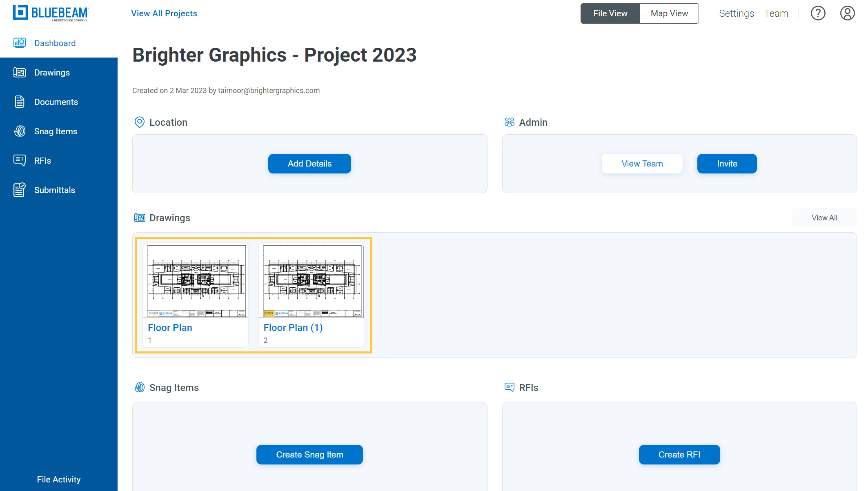Click the Create RFI button
Image resolution: width=868 pixels, height=491 pixels.
pos(679,455)
